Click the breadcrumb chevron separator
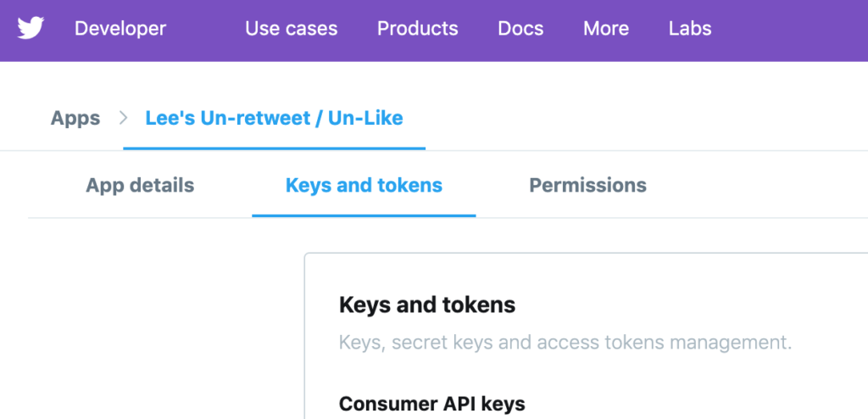 click(x=124, y=118)
